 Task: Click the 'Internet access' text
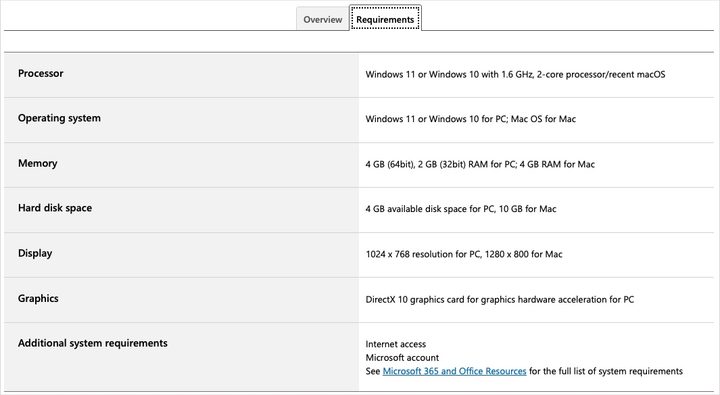[x=396, y=344]
